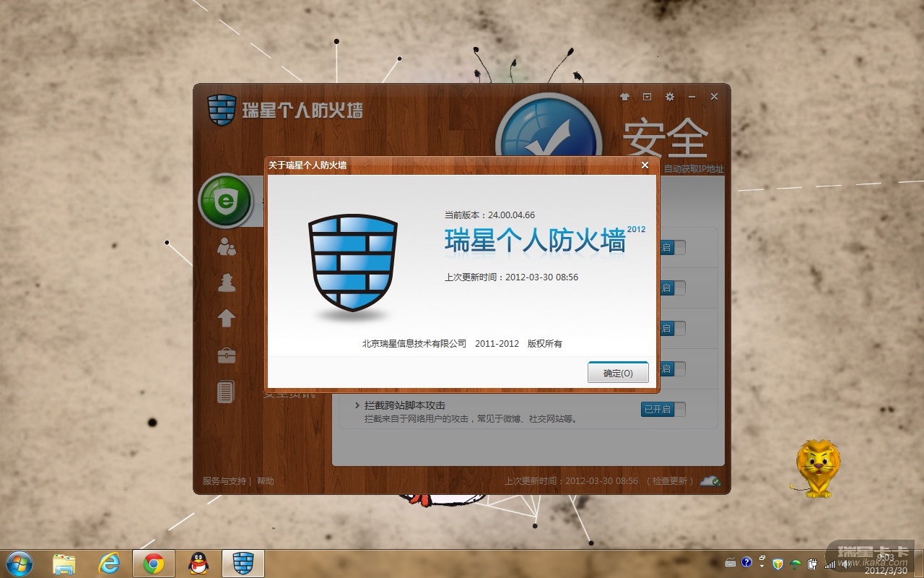Minimize the 瑞星个人防火墙 main window
This screenshot has height=578, width=924.
(692, 97)
